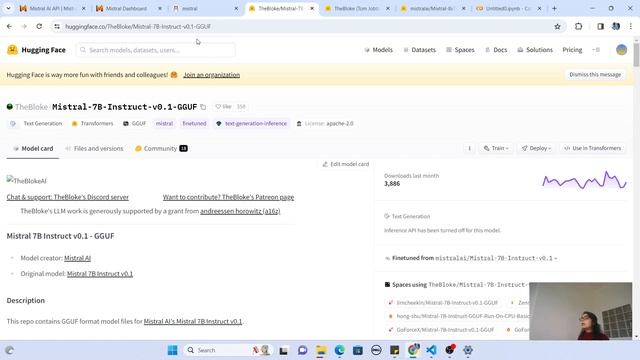Switch to the Model card tab
Screen dimensions: 640x360
point(33,149)
